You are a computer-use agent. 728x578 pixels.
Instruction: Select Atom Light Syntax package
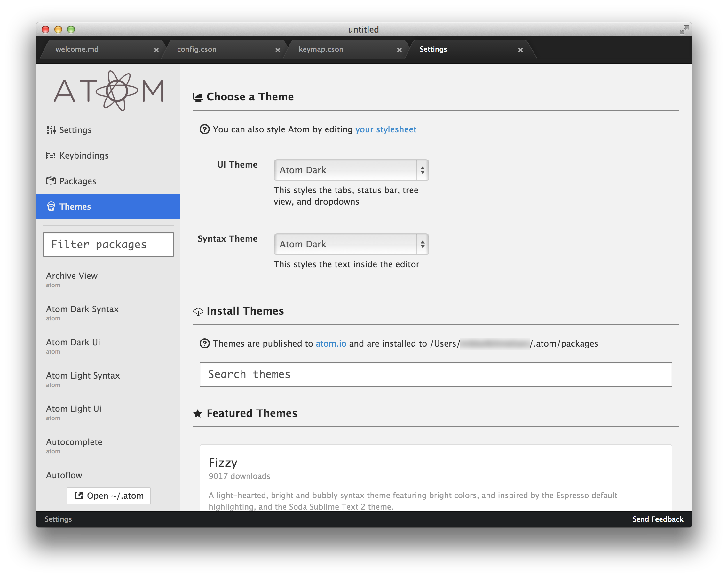(x=108, y=379)
